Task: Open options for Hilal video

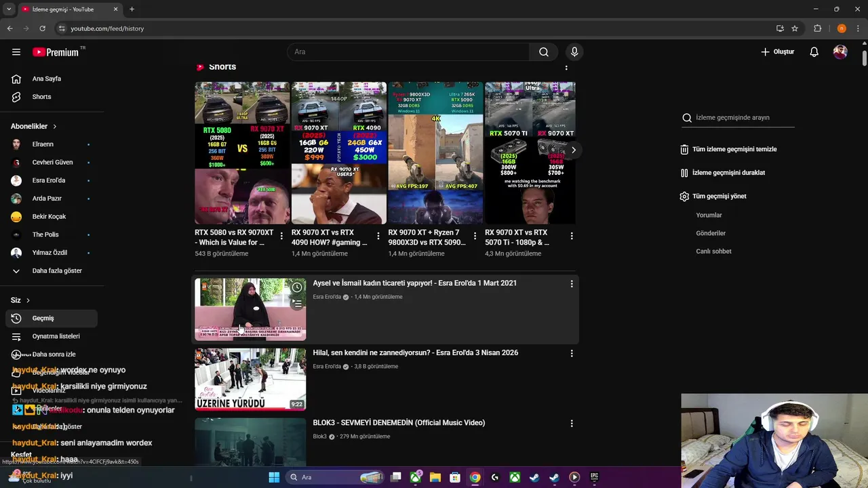Action: (x=572, y=353)
